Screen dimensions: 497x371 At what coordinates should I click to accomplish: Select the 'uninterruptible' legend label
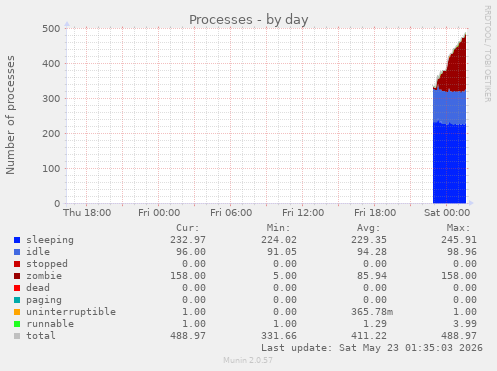pos(71,312)
